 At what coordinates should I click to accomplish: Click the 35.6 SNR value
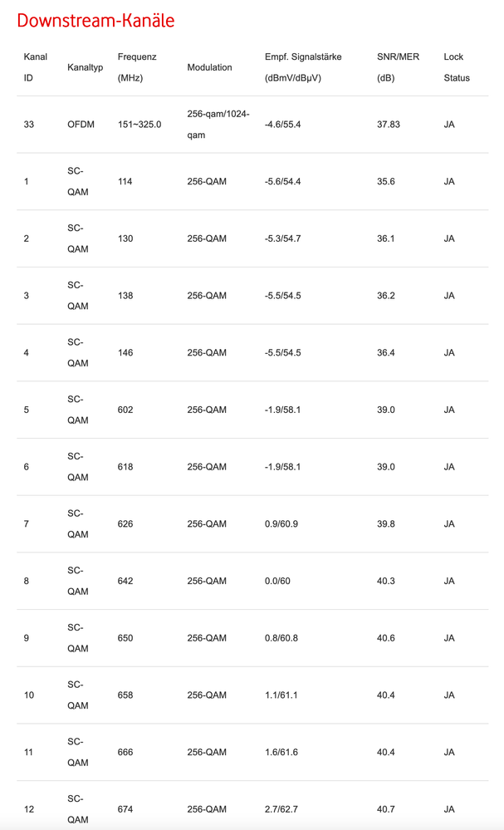point(385,181)
